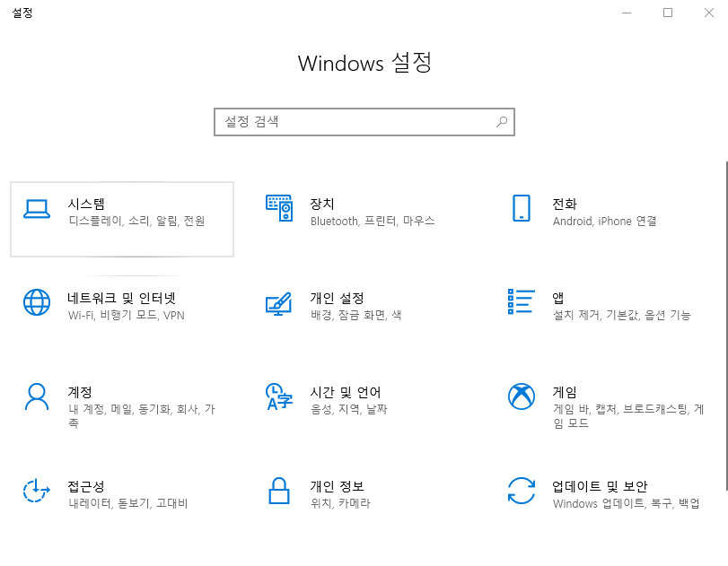Viewport: 728px width, 566px height.
Task: Open 계정 settings title
Action: click(80, 392)
